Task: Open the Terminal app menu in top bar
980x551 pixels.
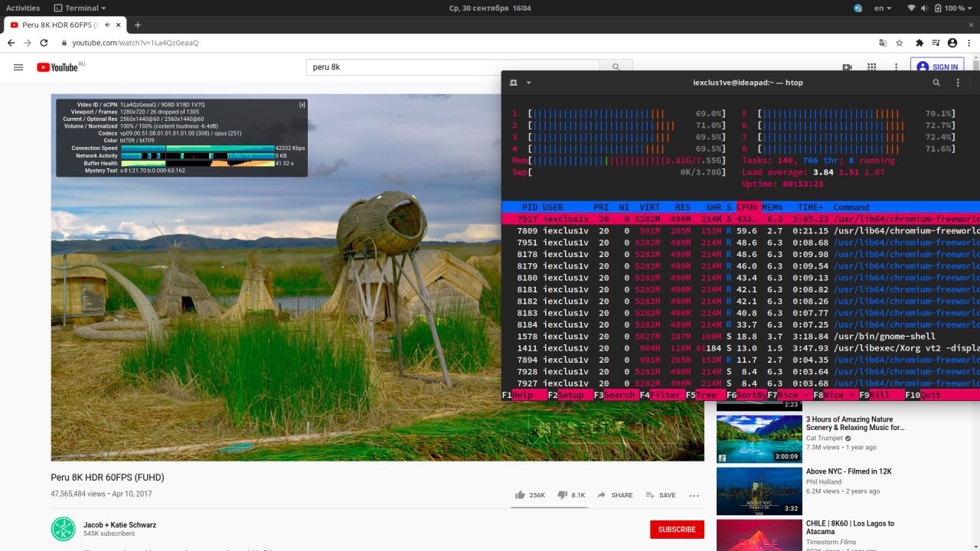Action: tap(80, 8)
